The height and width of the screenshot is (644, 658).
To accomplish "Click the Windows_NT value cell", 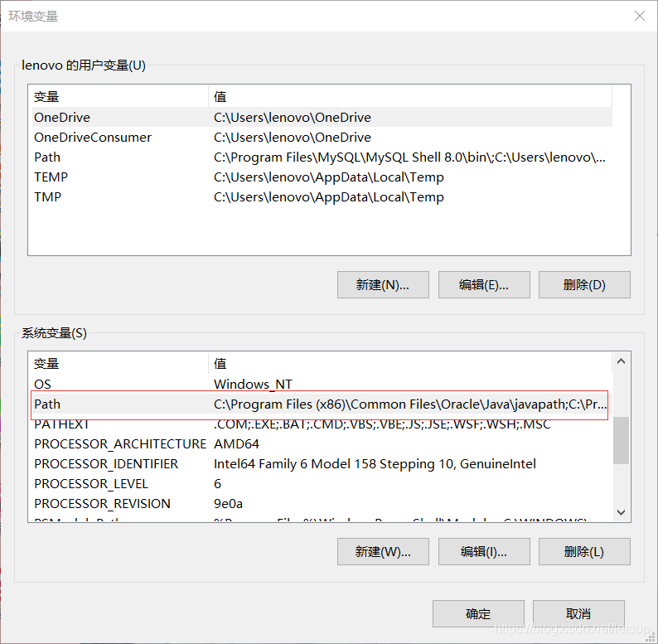I will (x=253, y=384).
